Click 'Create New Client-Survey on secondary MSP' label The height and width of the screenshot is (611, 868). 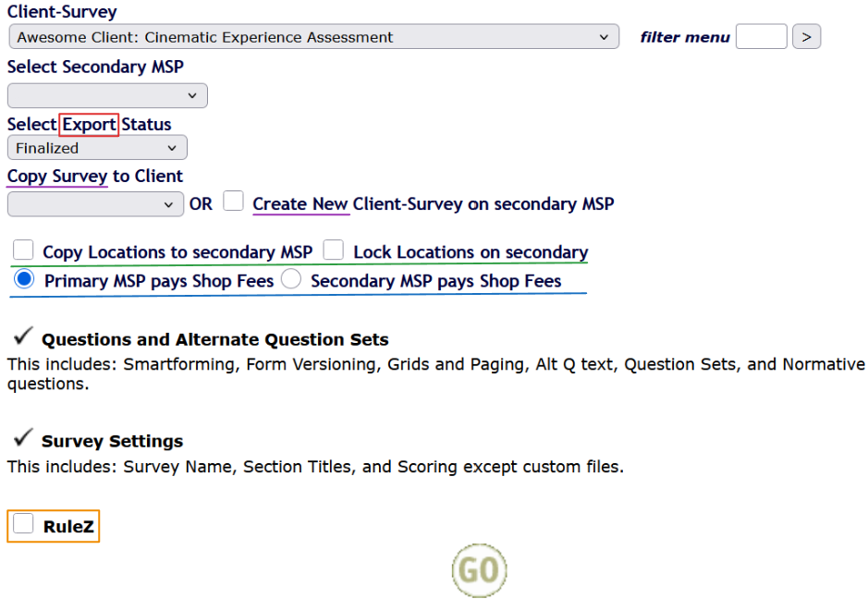click(434, 204)
